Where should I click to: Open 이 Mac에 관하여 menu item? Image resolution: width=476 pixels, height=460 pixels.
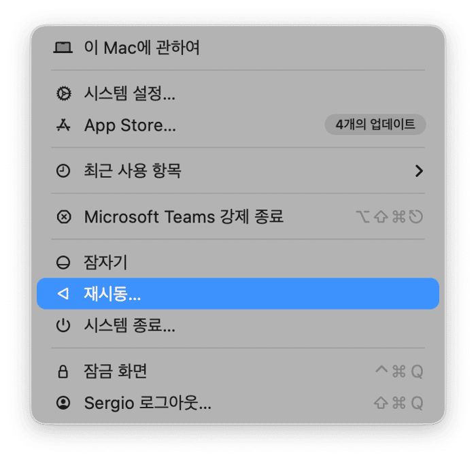(141, 48)
